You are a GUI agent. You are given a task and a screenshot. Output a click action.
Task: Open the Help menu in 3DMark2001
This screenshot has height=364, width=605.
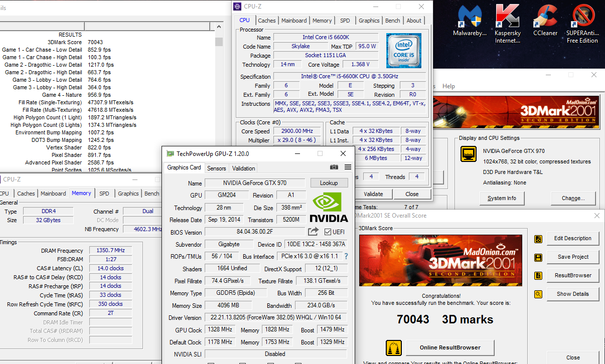pyautogui.click(x=448, y=86)
